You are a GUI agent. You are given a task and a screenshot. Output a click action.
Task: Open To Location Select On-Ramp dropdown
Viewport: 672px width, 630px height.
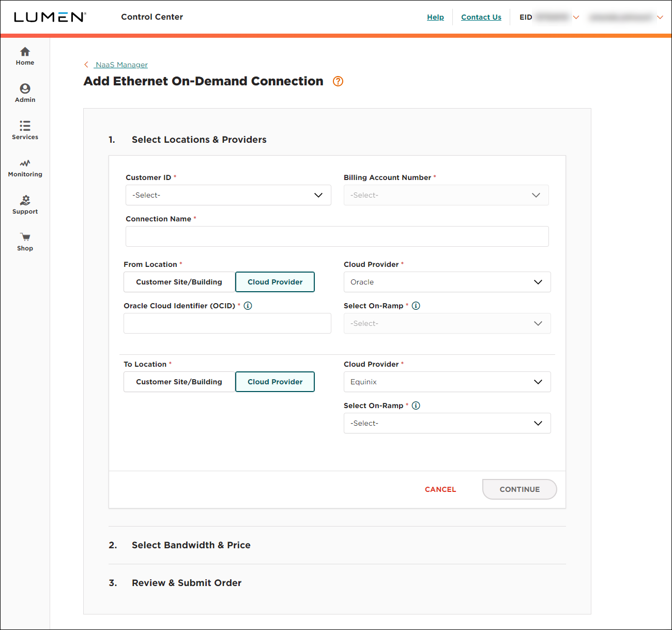tap(447, 423)
